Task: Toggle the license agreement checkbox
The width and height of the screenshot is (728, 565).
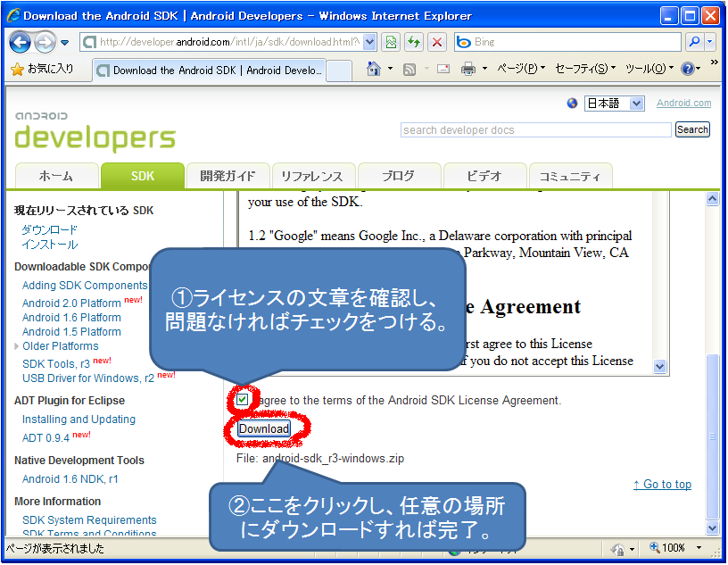Action: click(x=243, y=399)
